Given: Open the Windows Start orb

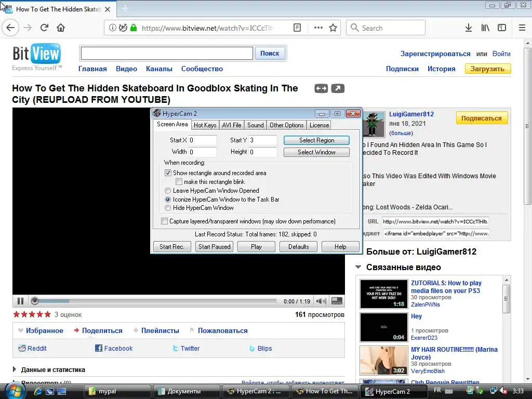Looking at the screenshot, I should pos(15,391).
